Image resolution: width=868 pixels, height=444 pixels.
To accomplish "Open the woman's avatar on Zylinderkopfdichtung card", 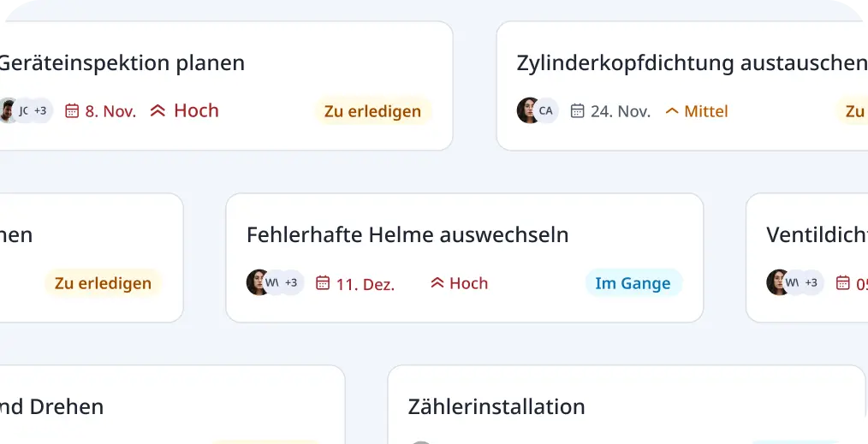I will pyautogui.click(x=527, y=110).
